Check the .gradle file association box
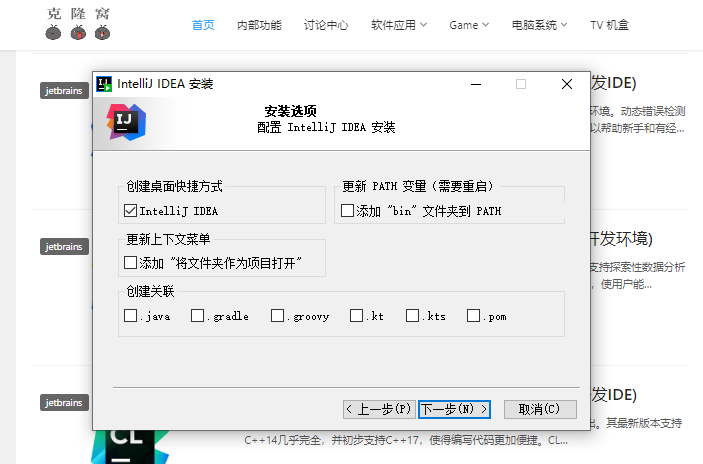The image size is (703, 464). point(197,316)
